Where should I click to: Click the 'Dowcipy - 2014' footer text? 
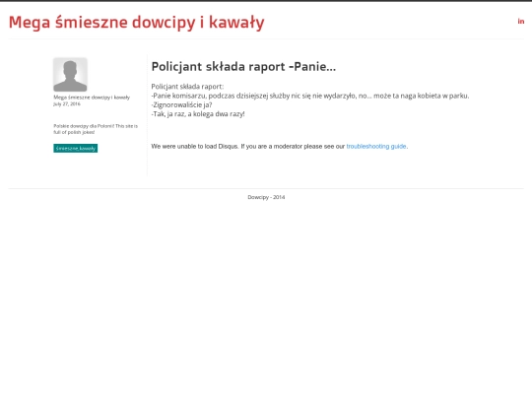266,197
